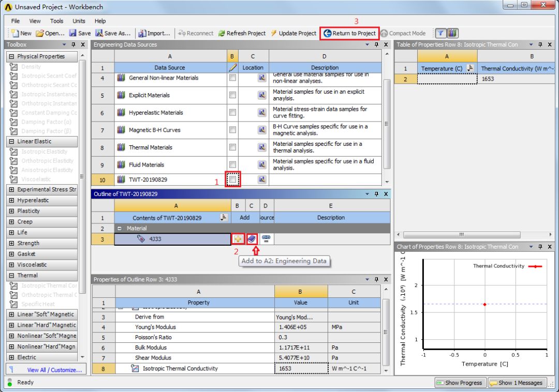Image resolution: width=559 pixels, height=392 pixels.
Task: Expand the Plasticity toolbox group
Action: click(11, 211)
